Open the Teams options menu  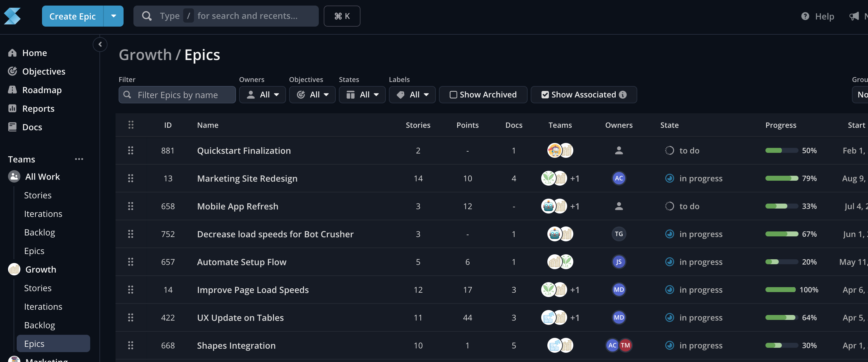pos(79,159)
